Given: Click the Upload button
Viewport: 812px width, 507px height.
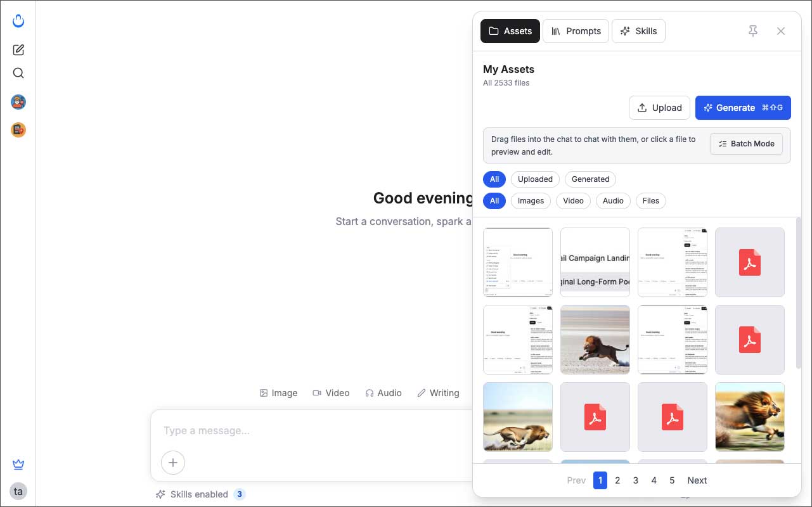Looking at the screenshot, I should pos(659,108).
